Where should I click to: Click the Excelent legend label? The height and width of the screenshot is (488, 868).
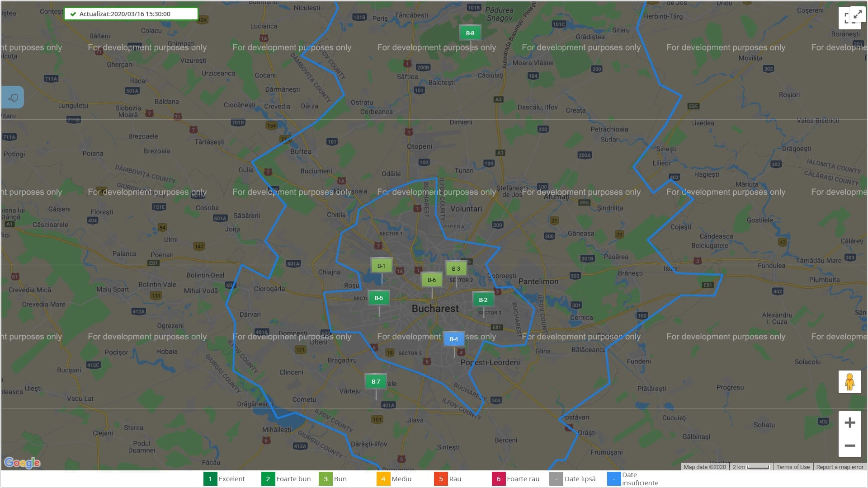coord(232,479)
